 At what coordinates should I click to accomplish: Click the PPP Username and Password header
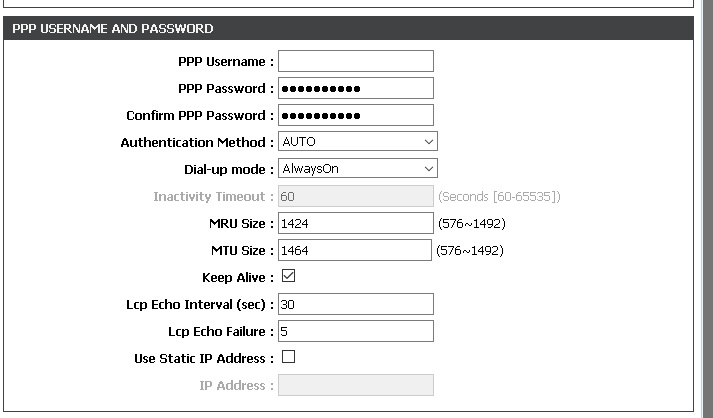point(113,29)
